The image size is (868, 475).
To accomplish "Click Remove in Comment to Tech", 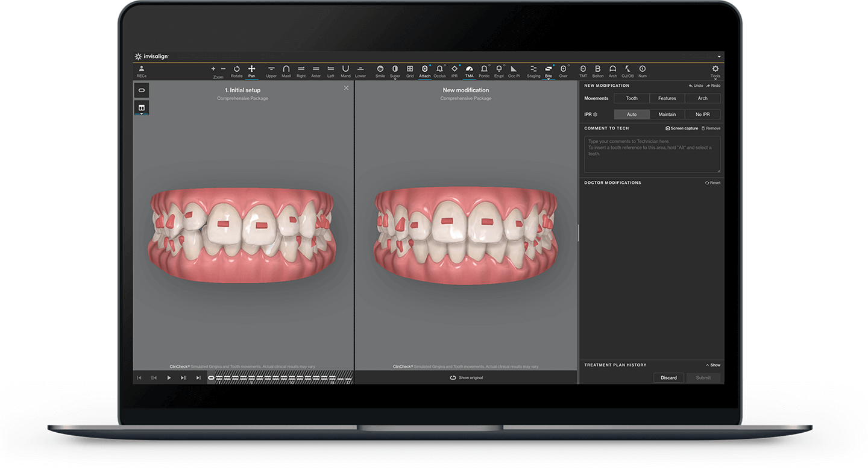I will (711, 128).
